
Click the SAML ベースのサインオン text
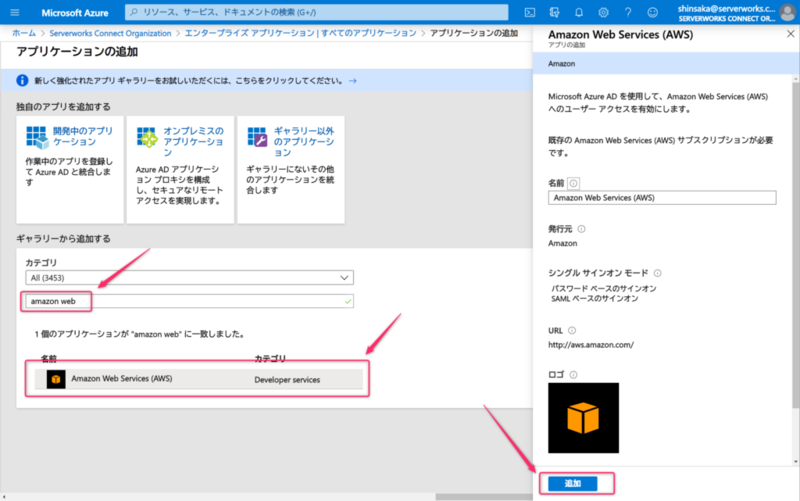point(594,298)
